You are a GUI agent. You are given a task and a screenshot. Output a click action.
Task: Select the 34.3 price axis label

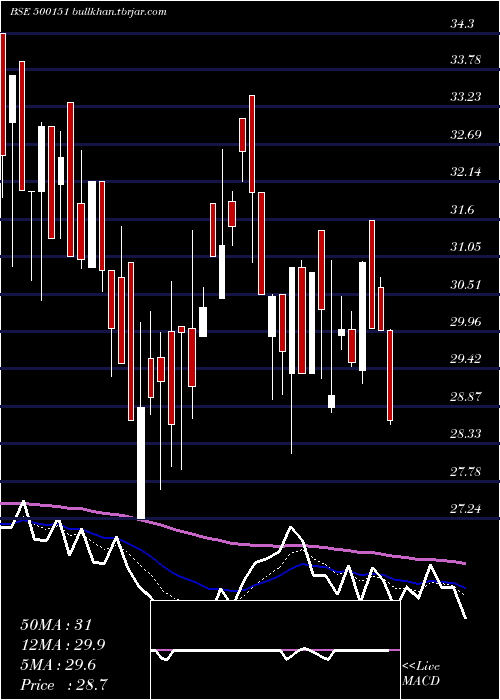tap(462, 25)
